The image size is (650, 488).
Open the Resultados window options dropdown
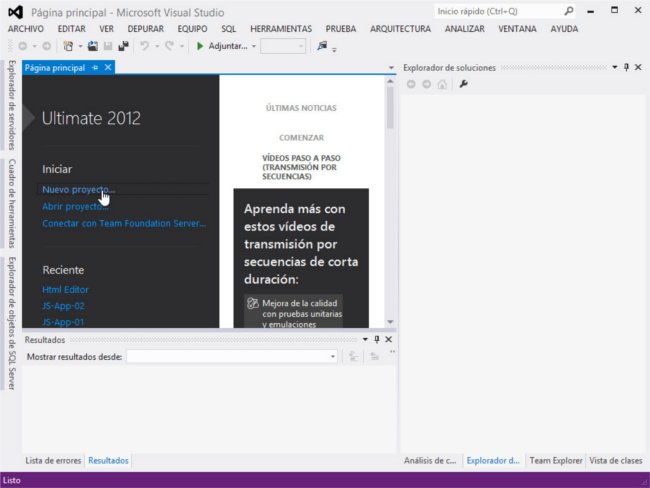[x=365, y=340]
